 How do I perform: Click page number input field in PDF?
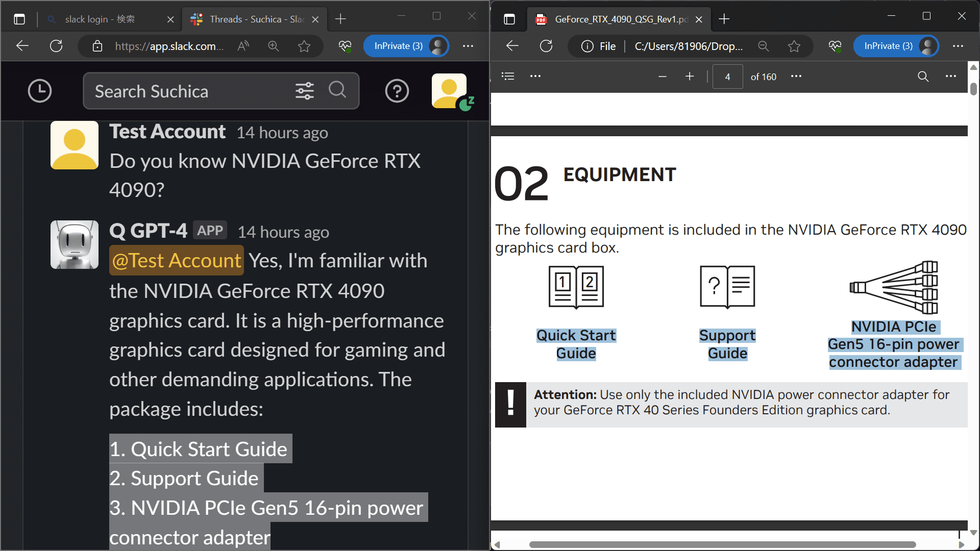(x=727, y=77)
